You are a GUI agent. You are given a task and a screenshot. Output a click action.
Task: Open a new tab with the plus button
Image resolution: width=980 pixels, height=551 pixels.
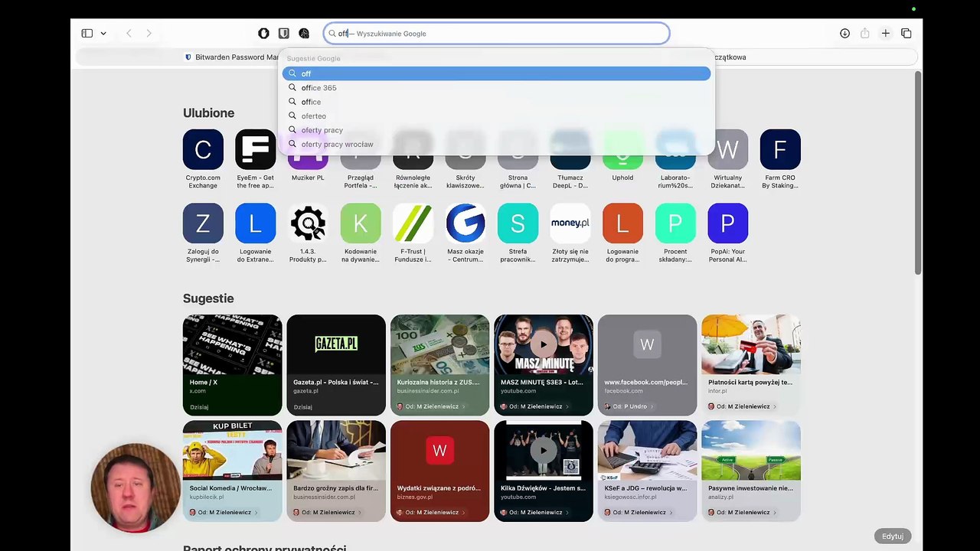[885, 34]
